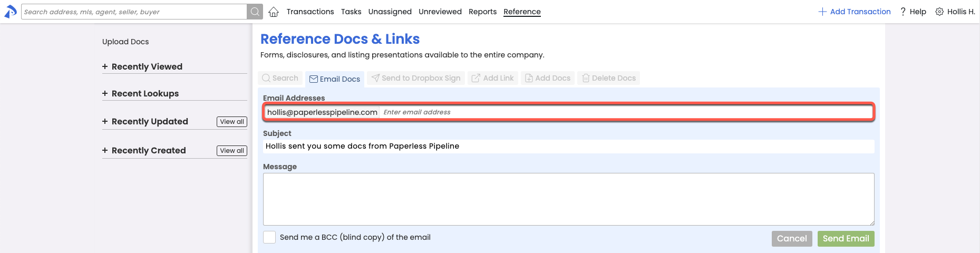The width and height of the screenshot is (980, 253).
Task: Open the Transactions menu item
Action: [x=310, y=12]
